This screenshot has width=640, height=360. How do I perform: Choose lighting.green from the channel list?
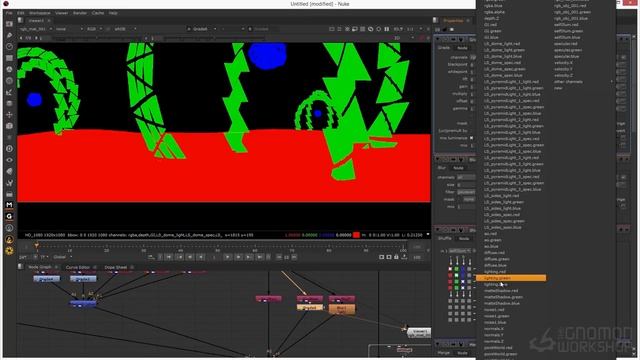click(x=511, y=278)
